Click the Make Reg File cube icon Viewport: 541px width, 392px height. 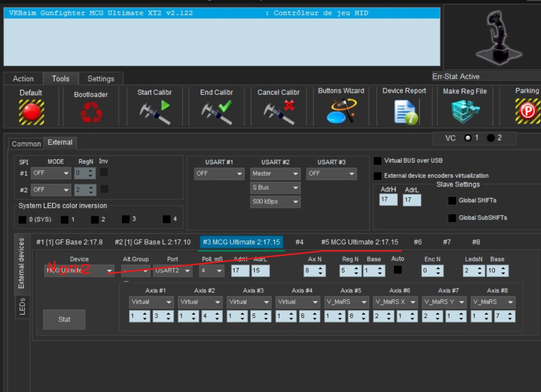point(465,112)
